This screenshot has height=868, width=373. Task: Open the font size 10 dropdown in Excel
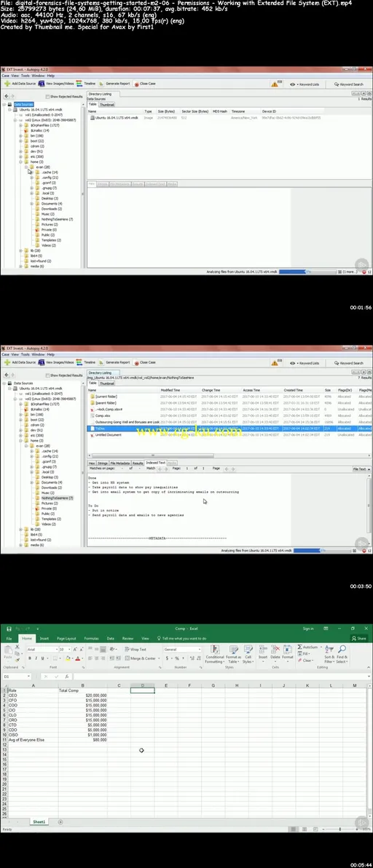[68, 649]
